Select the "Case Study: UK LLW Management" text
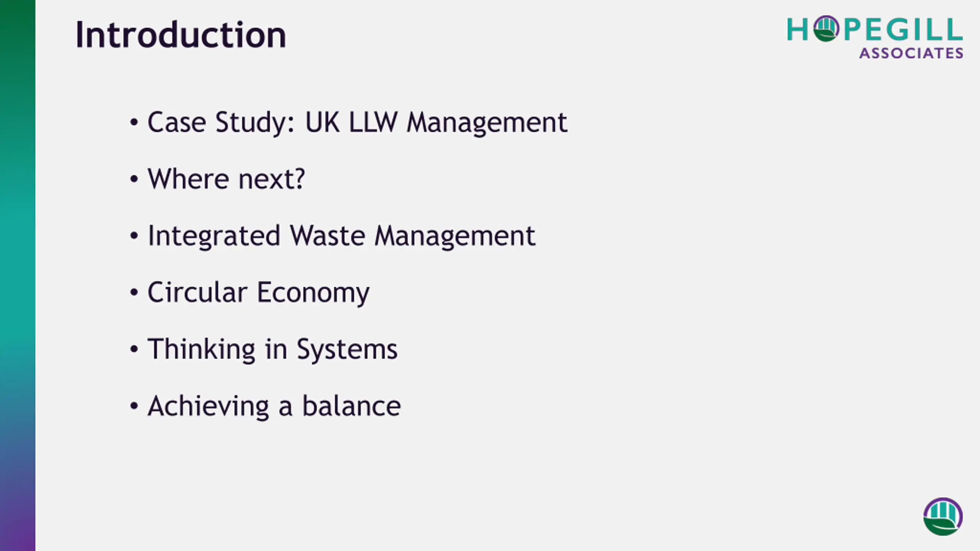Screen dimensions: 980x551 tap(357, 123)
